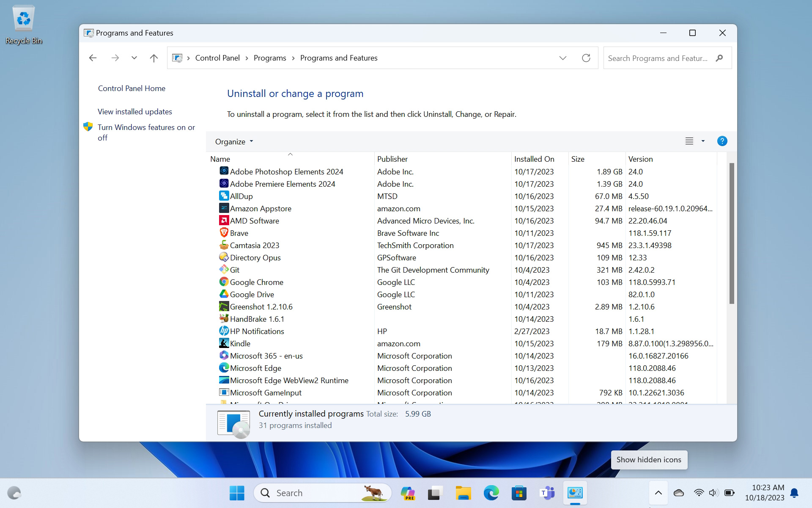Click the back navigation arrow
This screenshot has width=812, height=508.
(93, 58)
